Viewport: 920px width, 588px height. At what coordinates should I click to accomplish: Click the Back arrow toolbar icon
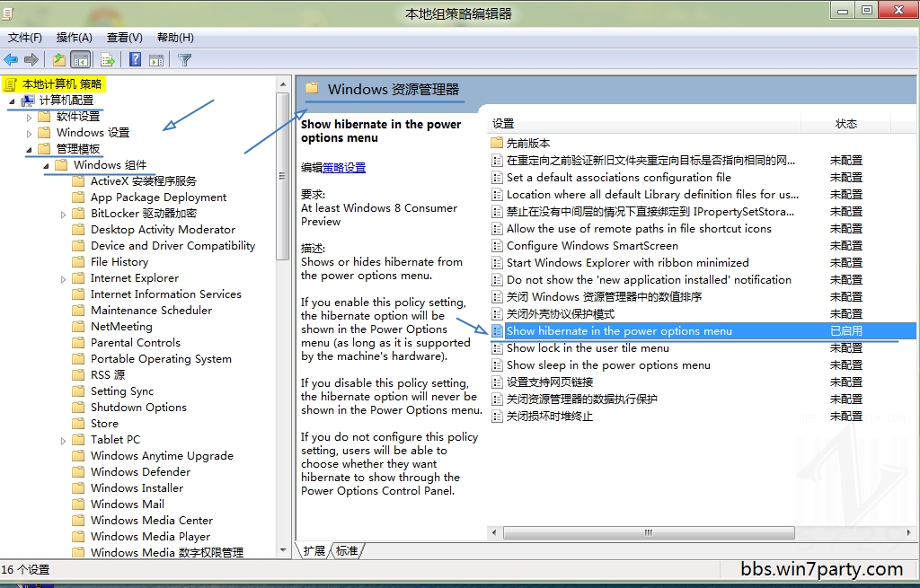11,59
